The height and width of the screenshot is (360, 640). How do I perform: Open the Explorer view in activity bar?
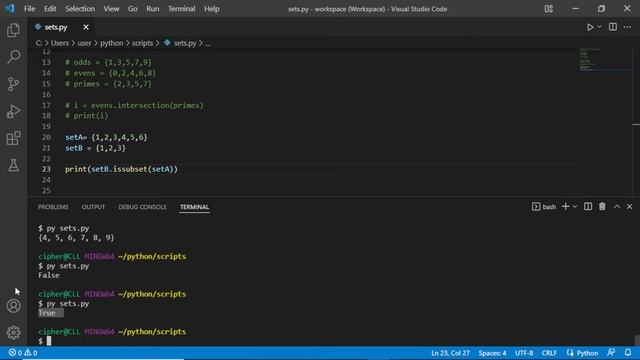(x=13, y=30)
